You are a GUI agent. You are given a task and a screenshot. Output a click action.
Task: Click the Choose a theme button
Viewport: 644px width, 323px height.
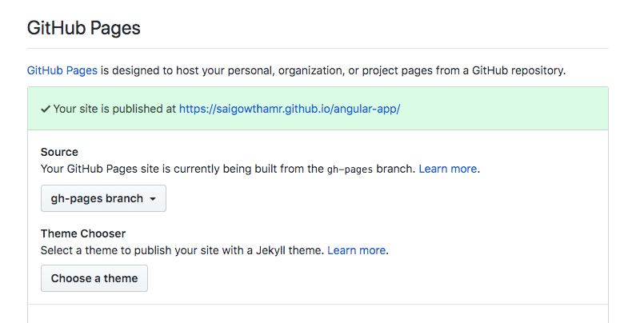click(94, 278)
